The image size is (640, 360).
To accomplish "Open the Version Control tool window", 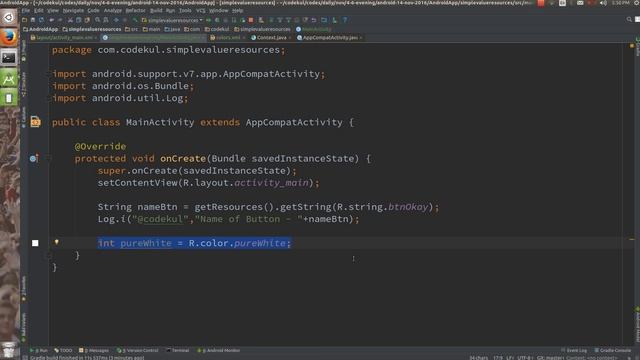I will (x=138, y=350).
